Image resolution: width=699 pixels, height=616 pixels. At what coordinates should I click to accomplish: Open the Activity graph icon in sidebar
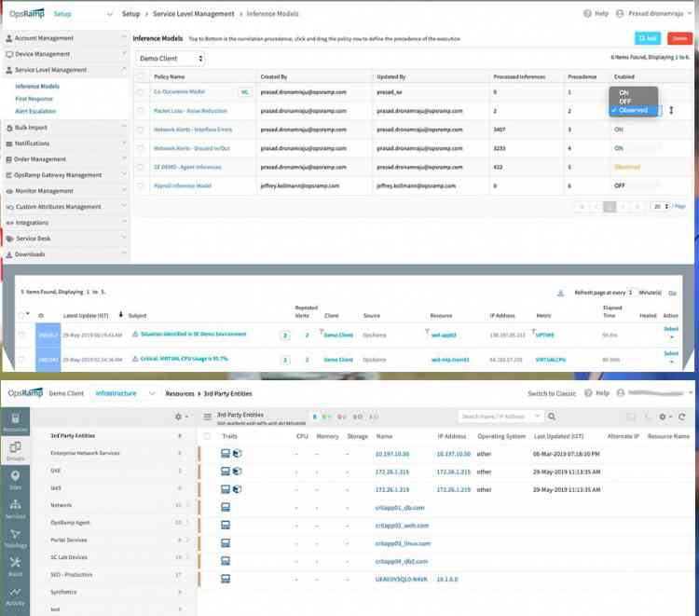[x=15, y=592]
